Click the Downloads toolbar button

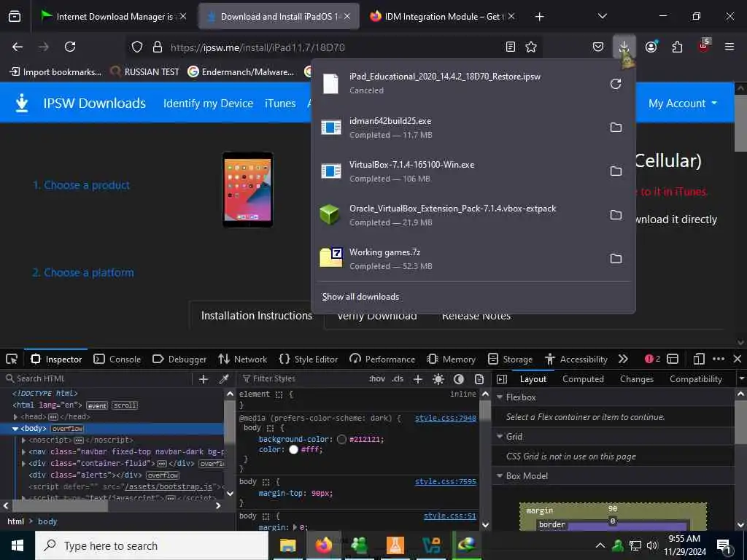coord(624,47)
